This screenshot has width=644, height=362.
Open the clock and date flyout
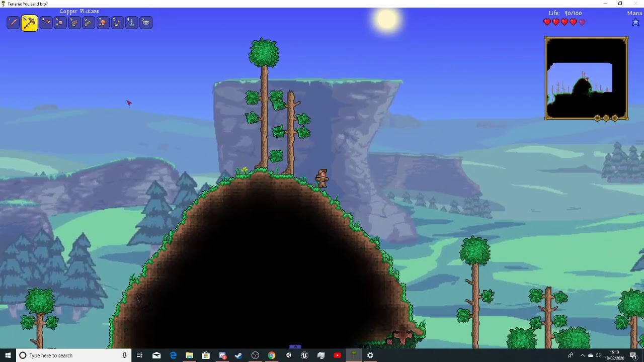point(614,355)
